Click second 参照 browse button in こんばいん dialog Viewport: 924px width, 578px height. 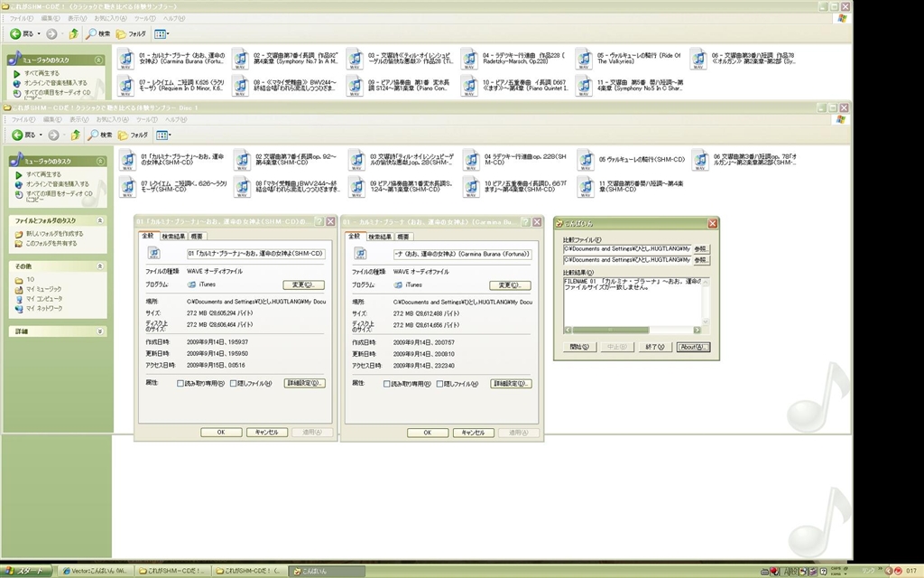[700, 260]
